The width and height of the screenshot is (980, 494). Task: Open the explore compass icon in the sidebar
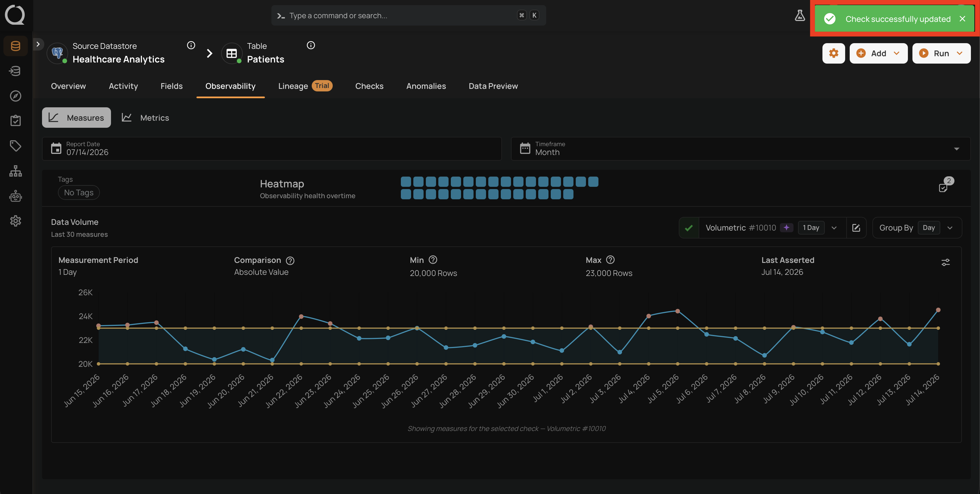(16, 96)
